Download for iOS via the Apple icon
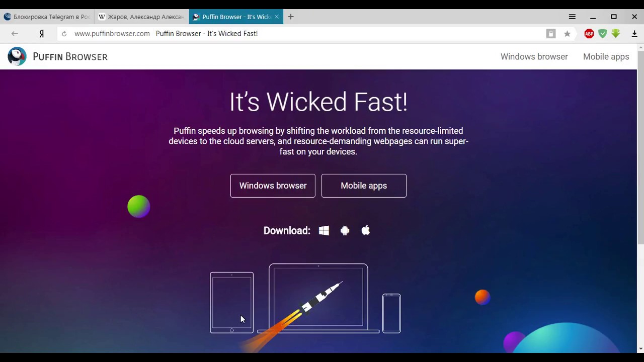Screen dimensions: 644x362 pos(366,230)
